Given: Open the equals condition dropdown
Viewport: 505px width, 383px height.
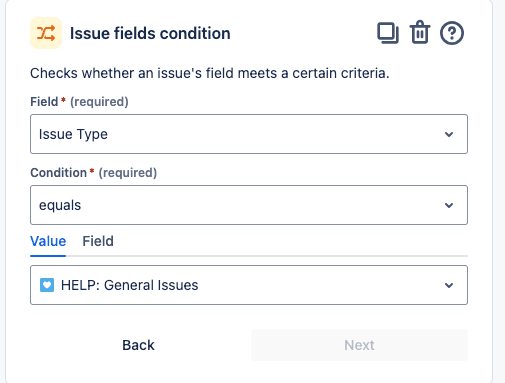Looking at the screenshot, I should click(249, 205).
